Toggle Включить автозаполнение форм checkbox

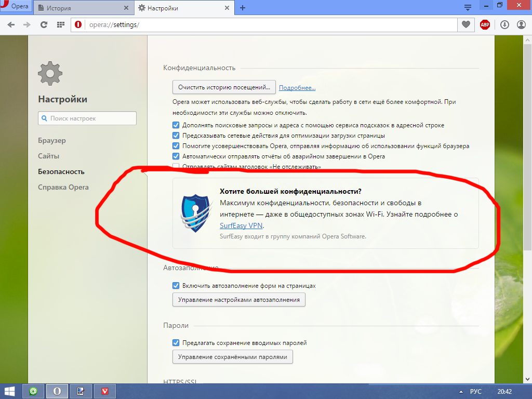[176, 285]
